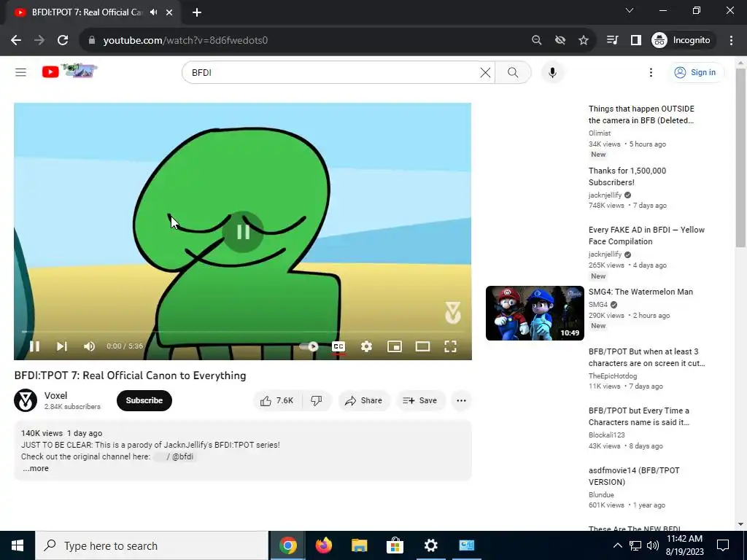This screenshot has width=747, height=560.
Task: Open File Explorer from the taskbar
Action: pyautogui.click(x=359, y=545)
